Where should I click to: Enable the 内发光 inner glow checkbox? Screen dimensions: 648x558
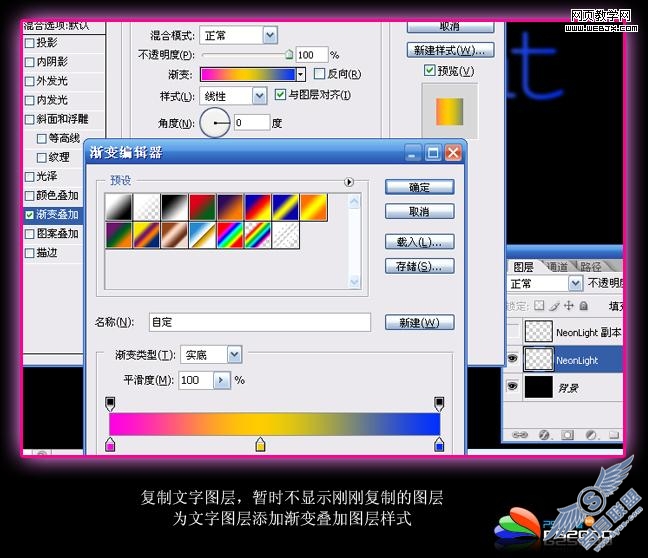(x=30, y=100)
